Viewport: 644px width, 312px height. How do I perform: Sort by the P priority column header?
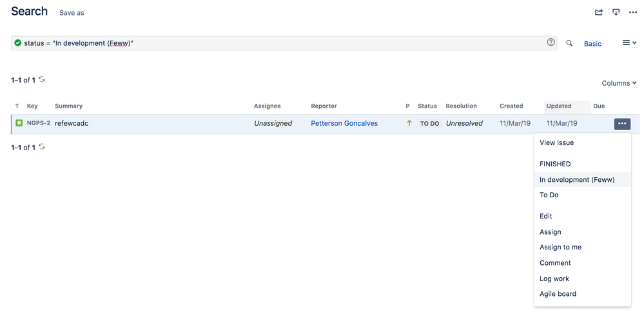(x=408, y=106)
